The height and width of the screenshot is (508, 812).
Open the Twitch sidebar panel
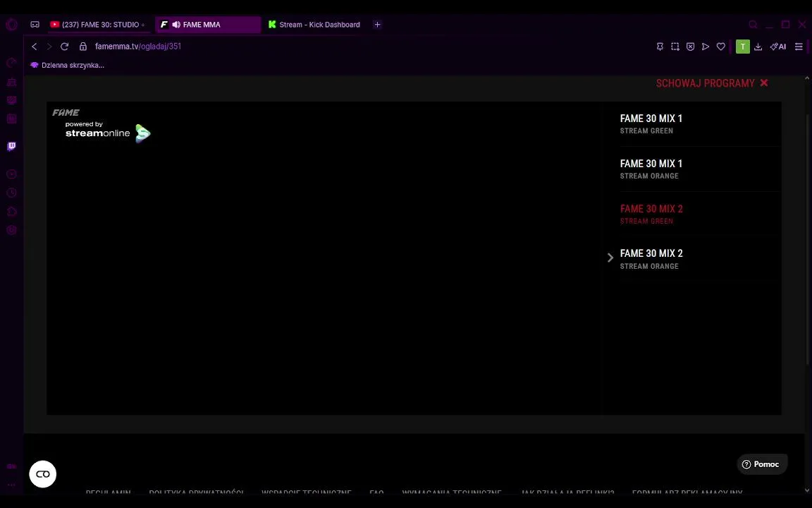tap(11, 146)
